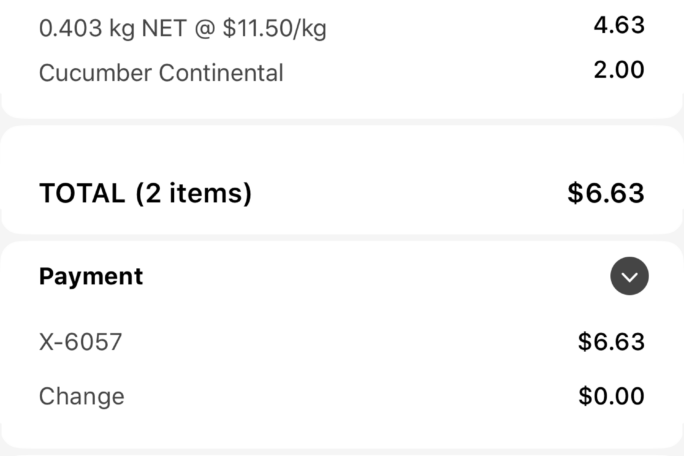Select the Change row label
The width and height of the screenshot is (684, 456).
tap(82, 396)
